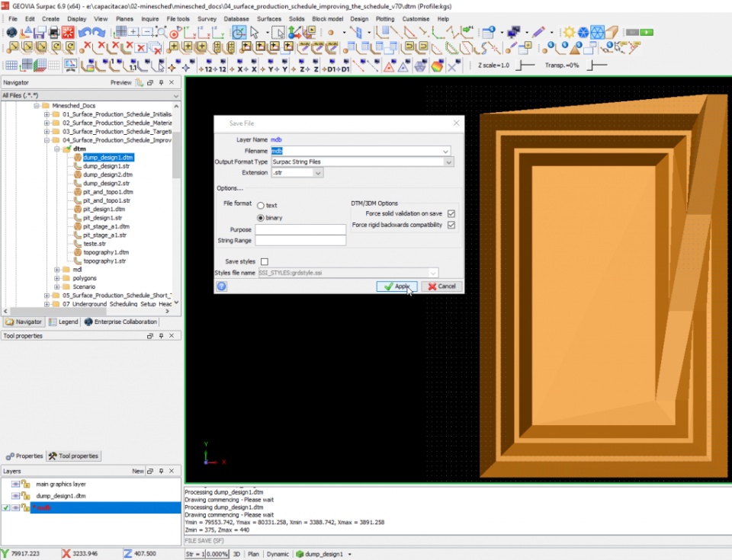
Task: Click the Undo arrow in the toolbar
Action: point(85,33)
